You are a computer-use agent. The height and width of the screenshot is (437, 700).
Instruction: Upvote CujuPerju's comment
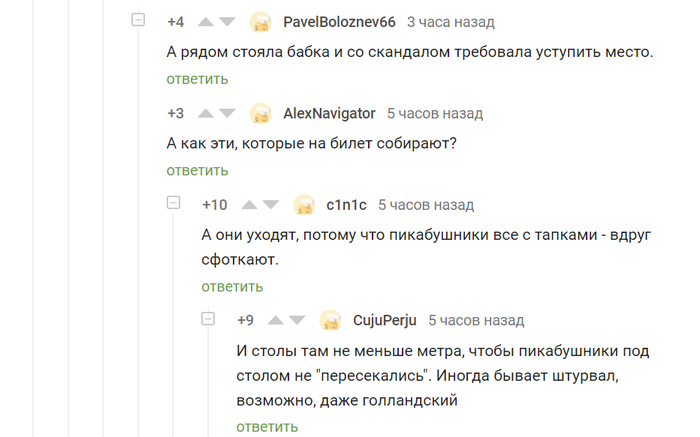click(275, 320)
